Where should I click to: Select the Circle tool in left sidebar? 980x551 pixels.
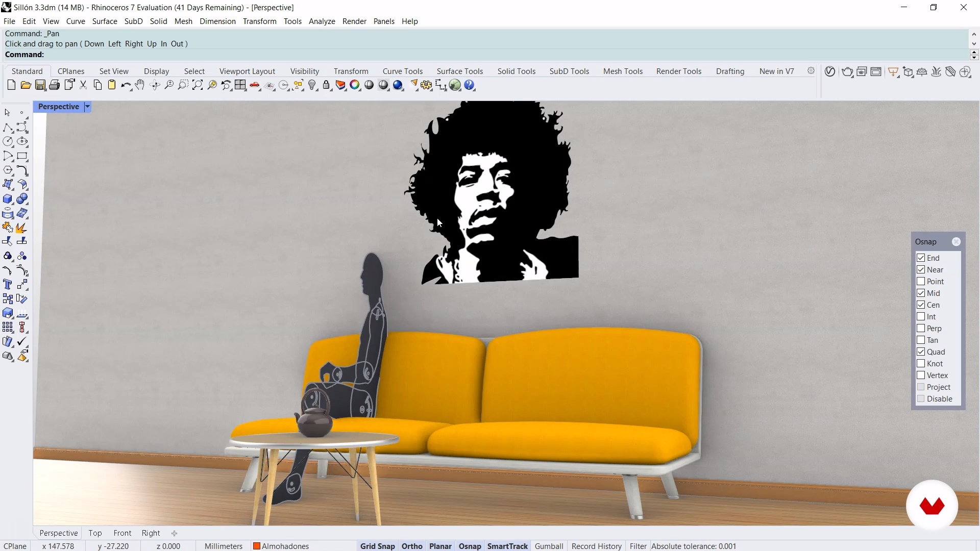pyautogui.click(x=8, y=142)
